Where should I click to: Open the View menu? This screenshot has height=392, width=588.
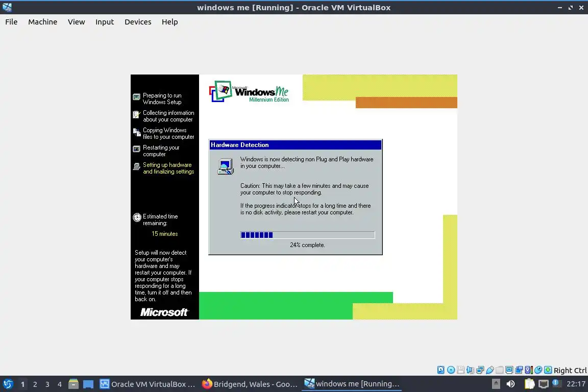click(76, 22)
